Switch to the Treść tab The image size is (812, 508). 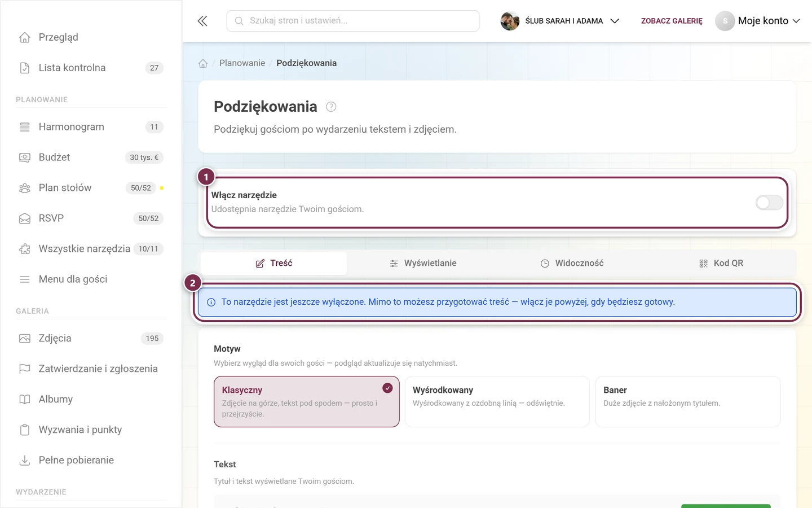(273, 263)
